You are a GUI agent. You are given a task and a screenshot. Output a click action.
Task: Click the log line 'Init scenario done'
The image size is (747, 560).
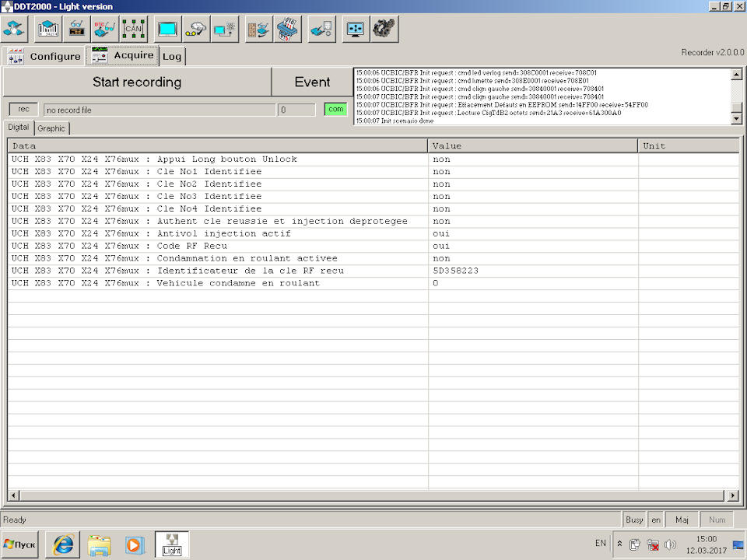[395, 121]
